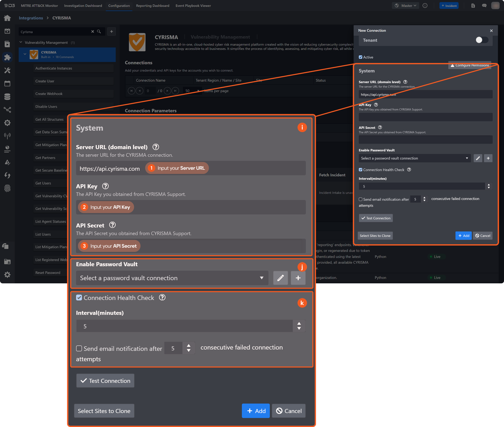Open Investigation Dashboard tab
The width and height of the screenshot is (504, 427).
83,5
